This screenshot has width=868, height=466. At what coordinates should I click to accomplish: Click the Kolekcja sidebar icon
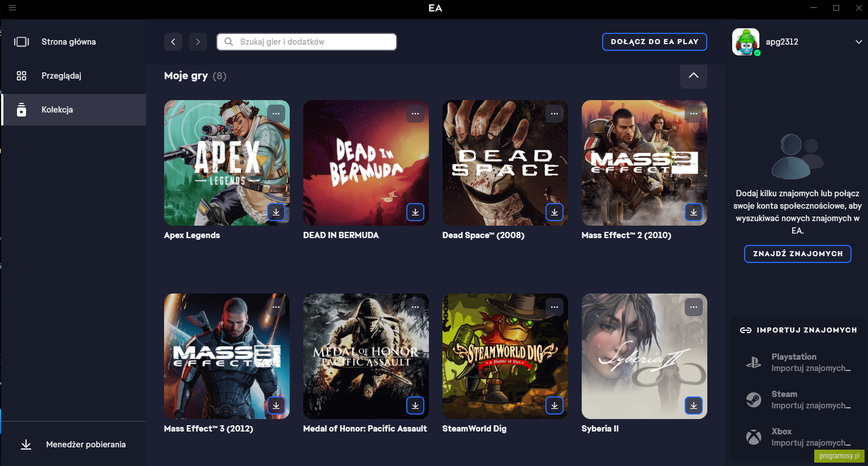click(22, 110)
